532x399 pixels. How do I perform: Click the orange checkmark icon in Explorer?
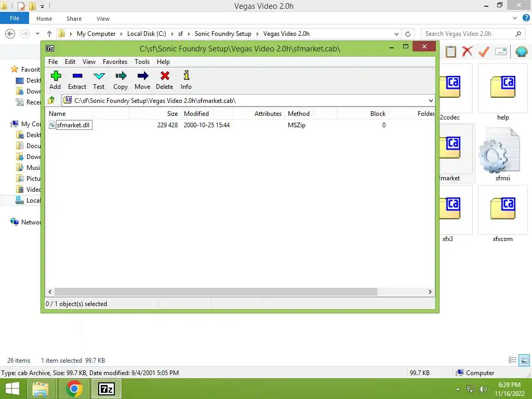tap(484, 51)
